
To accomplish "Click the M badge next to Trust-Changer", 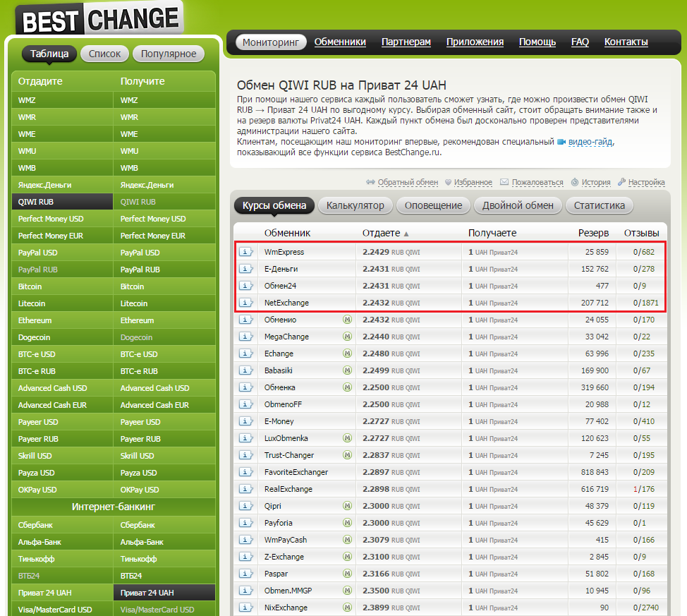I will 348,455.
